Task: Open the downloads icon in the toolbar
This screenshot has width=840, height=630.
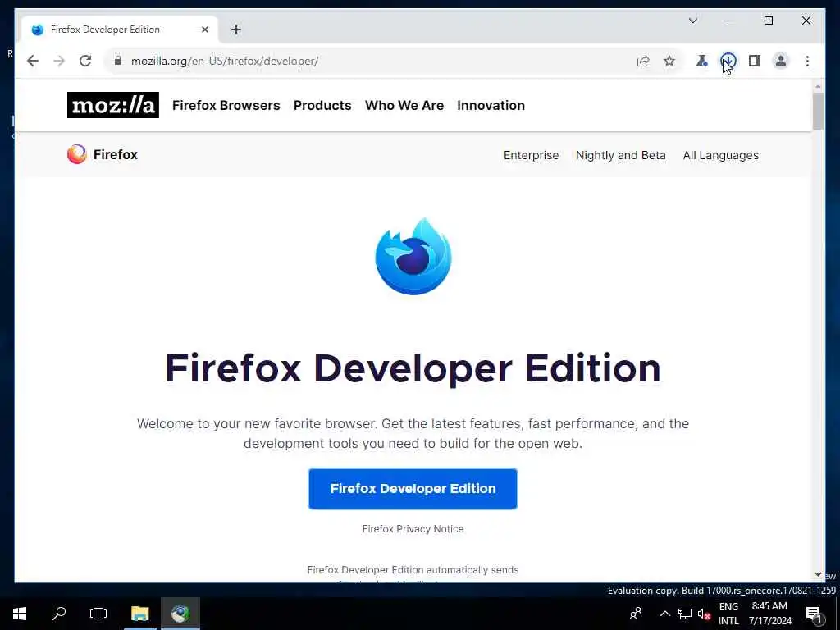Action: pos(728,61)
